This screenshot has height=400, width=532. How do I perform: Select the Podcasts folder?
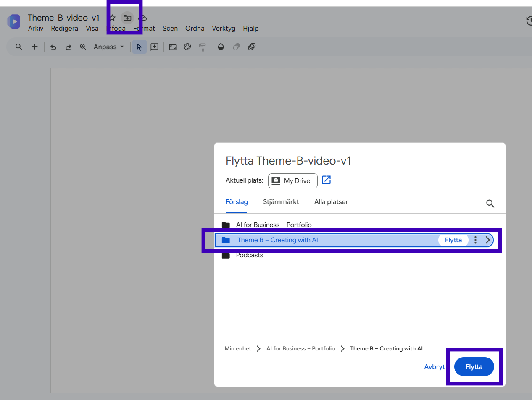(250, 255)
